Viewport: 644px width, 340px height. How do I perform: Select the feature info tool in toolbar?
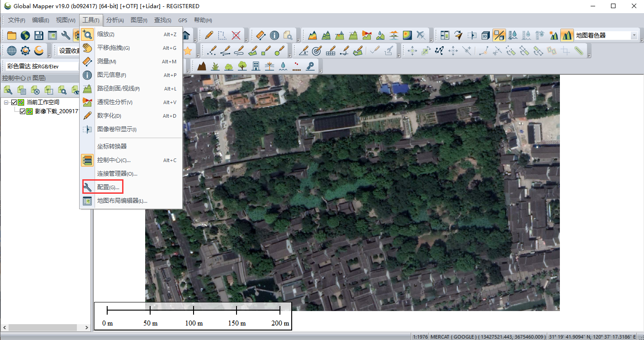(x=275, y=35)
